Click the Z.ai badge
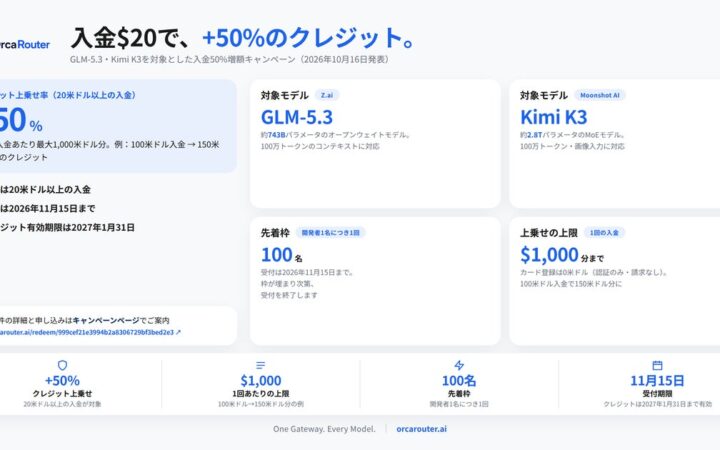This screenshot has height=450, width=720. 327,95
